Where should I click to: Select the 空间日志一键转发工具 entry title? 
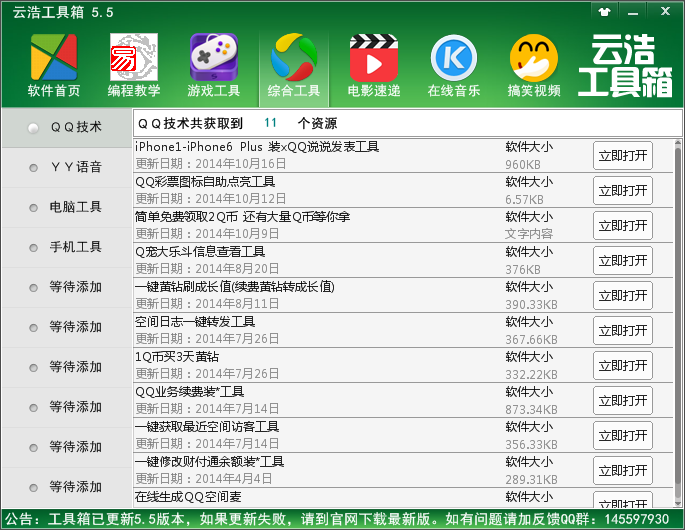point(195,322)
